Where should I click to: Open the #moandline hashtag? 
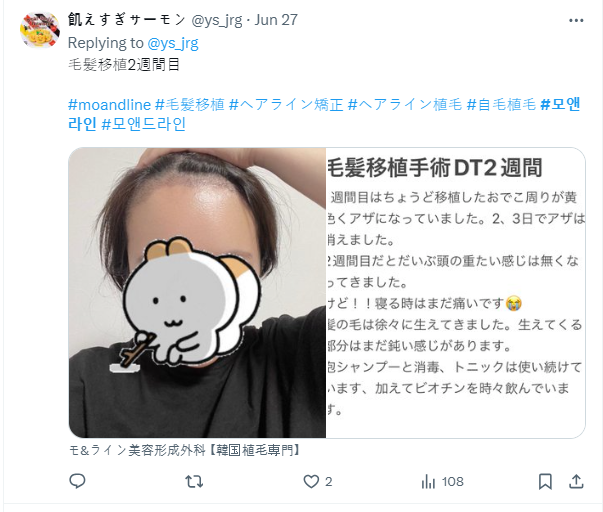tap(109, 105)
